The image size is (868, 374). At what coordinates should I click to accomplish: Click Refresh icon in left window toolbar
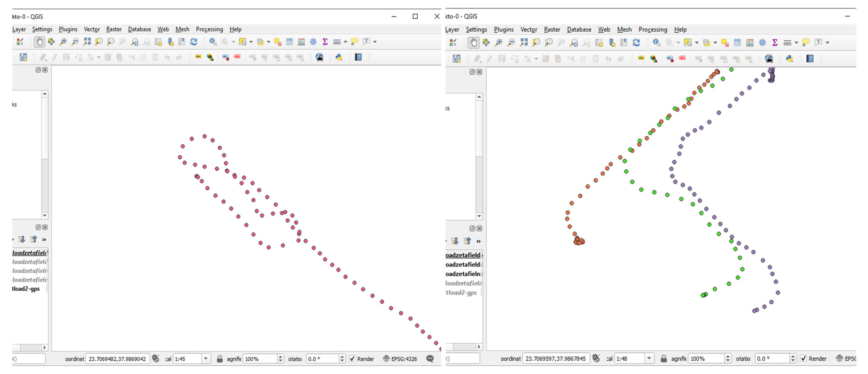(x=193, y=42)
